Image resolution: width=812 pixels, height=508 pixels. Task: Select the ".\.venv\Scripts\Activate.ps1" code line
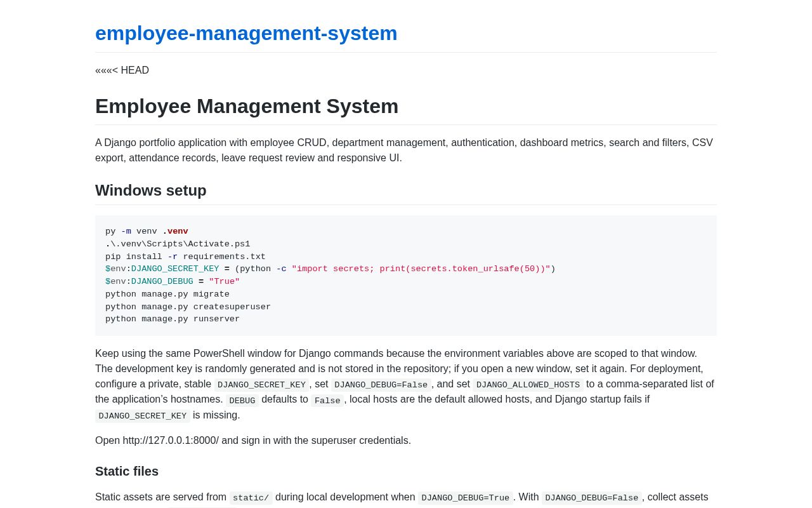tap(178, 244)
